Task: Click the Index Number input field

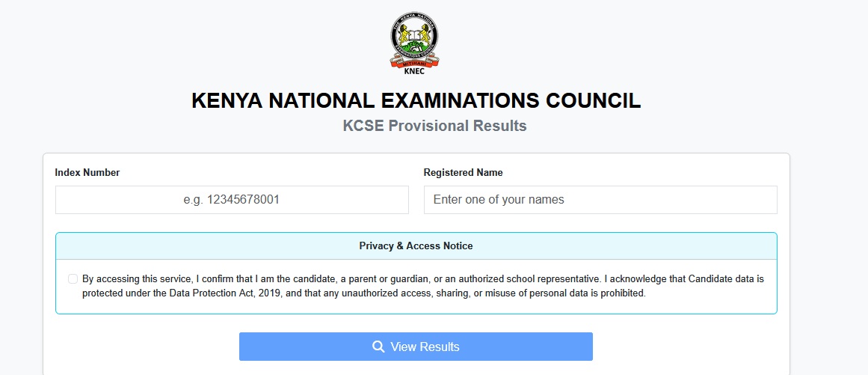Action: [232, 200]
